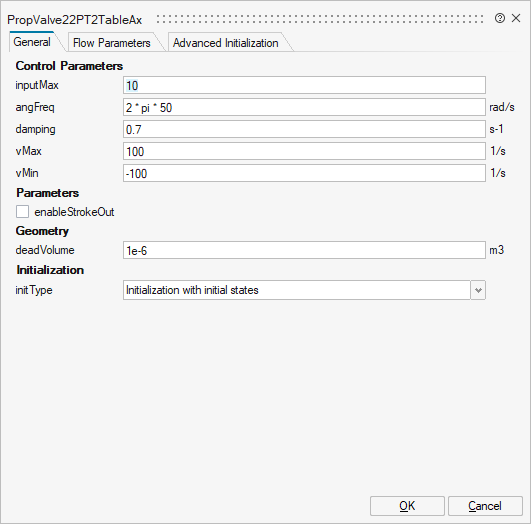Open the Advanced Initialization tab
Screen dimensions: 531x524
coord(226,43)
